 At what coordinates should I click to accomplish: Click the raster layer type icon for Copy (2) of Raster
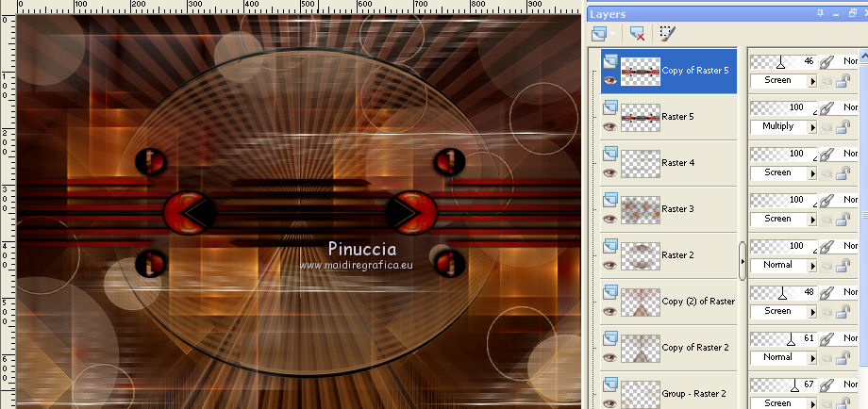pyautogui.click(x=610, y=292)
